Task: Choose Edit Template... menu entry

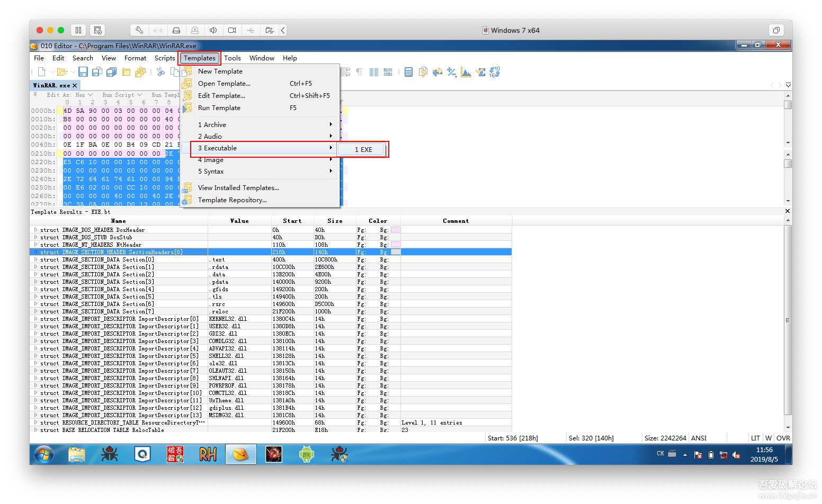Action: pos(260,96)
